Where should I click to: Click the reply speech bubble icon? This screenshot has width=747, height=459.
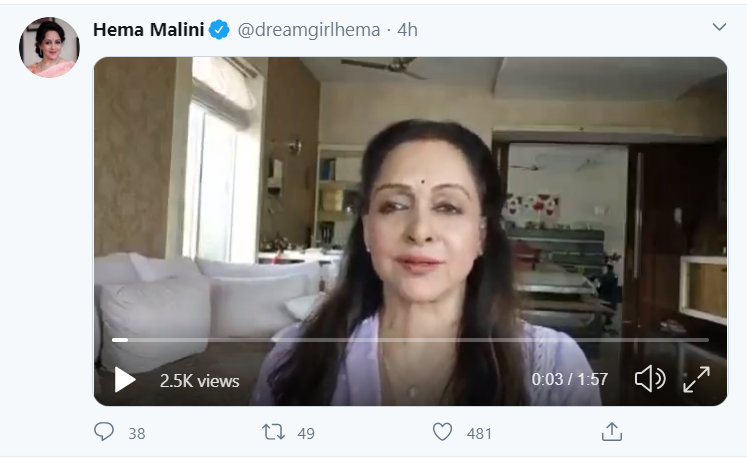(x=104, y=432)
